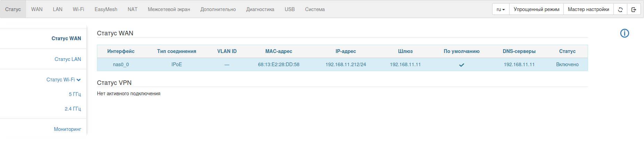Open the blue info help icon
The image size is (644, 141).
click(x=625, y=33)
